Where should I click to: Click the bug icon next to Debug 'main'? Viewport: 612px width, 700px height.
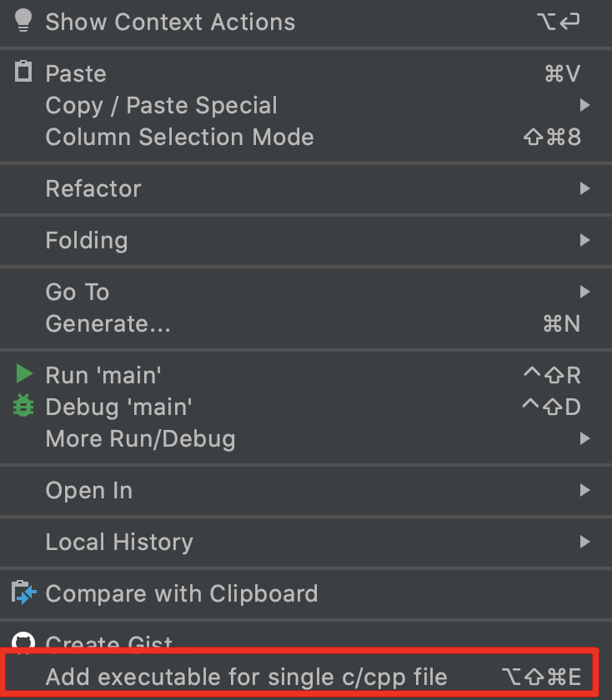click(x=23, y=407)
